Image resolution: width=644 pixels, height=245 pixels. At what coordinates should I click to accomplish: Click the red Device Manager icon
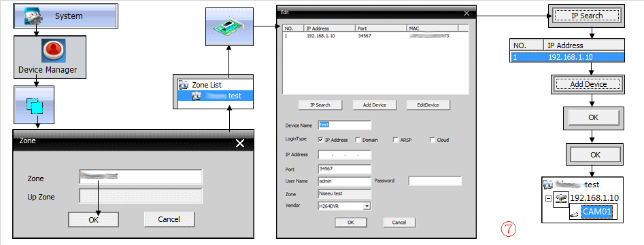[x=54, y=50]
